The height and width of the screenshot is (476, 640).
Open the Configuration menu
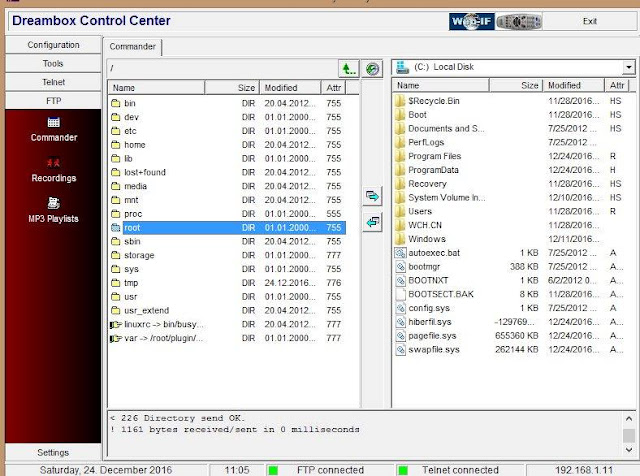click(53, 44)
